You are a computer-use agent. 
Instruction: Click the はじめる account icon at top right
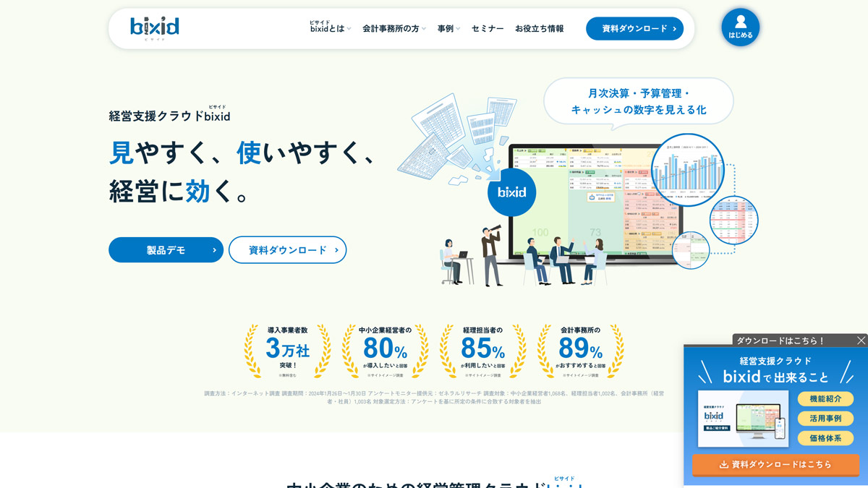(x=740, y=28)
